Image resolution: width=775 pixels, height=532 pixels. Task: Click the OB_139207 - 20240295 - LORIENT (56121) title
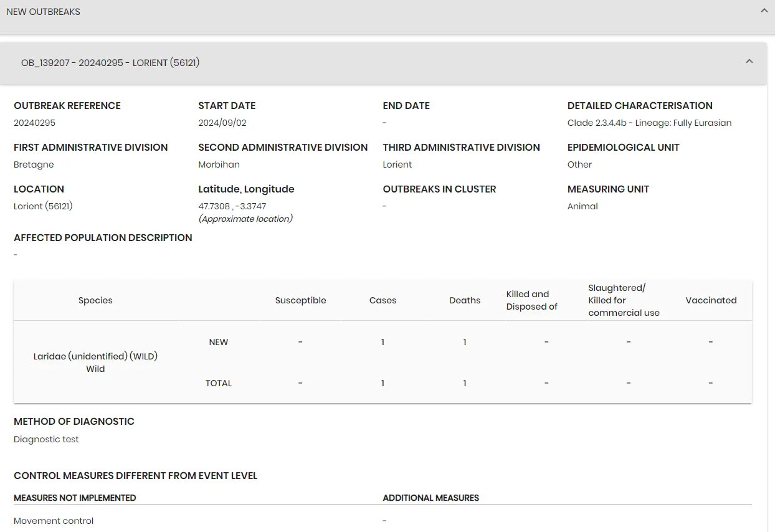(110, 63)
